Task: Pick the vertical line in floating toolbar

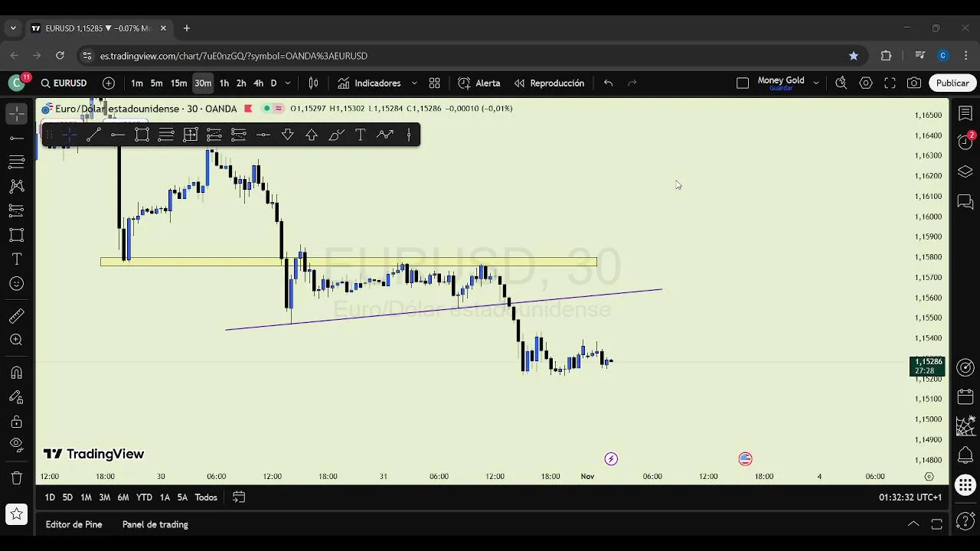Action: (409, 135)
